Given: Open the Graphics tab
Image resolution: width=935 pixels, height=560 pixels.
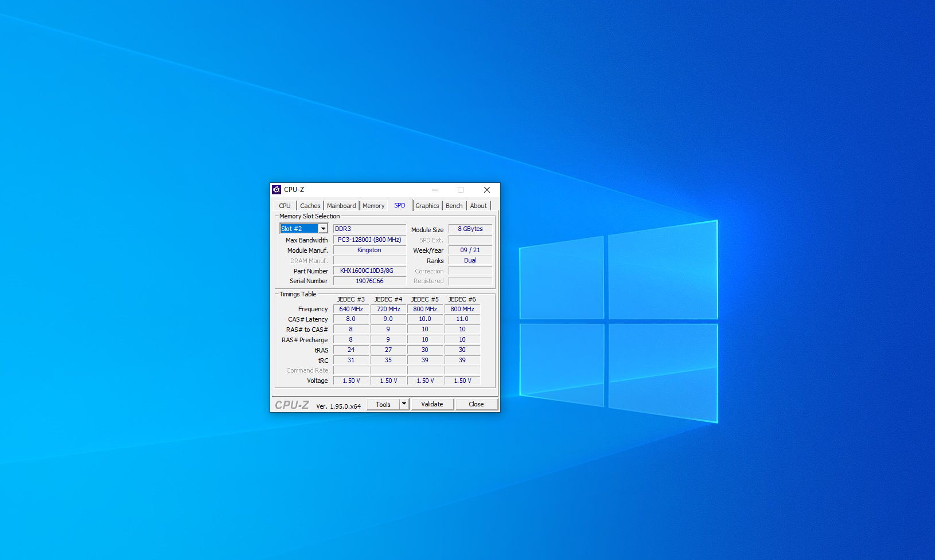Looking at the screenshot, I should tap(427, 206).
